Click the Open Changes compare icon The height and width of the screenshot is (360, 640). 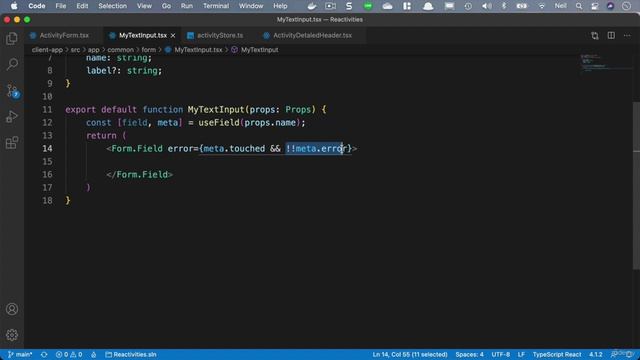[x=595, y=36]
